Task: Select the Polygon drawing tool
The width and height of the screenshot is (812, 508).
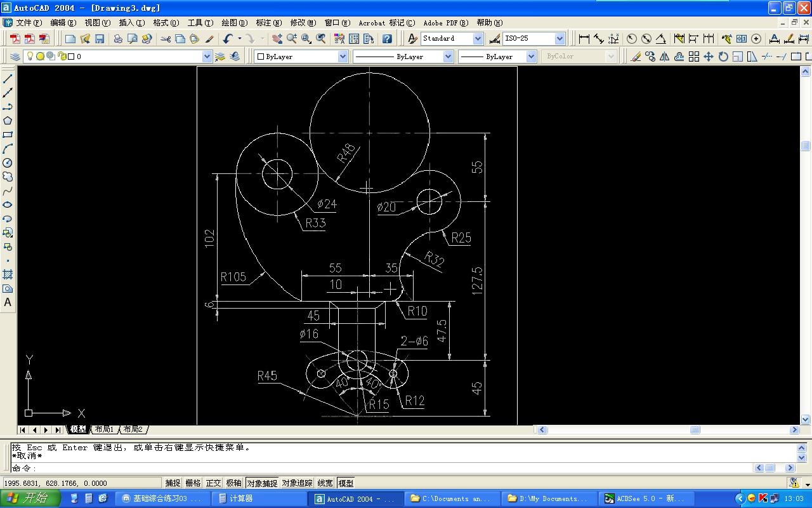Action: [x=8, y=121]
